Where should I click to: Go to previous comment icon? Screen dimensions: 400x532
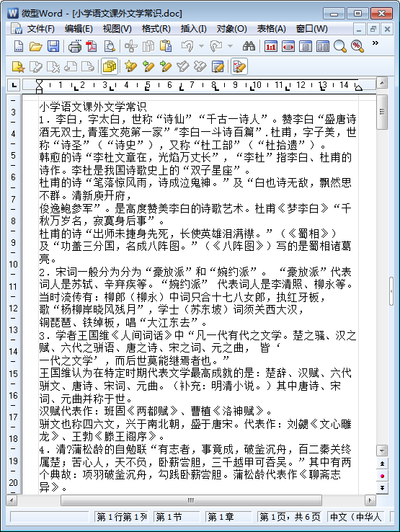click(71, 66)
